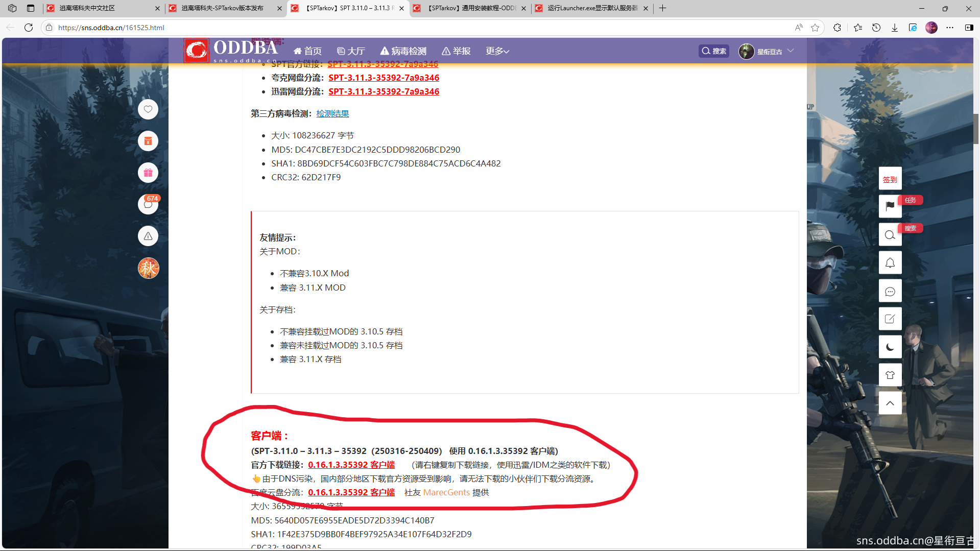980x551 pixels.
Task: Open SPT官方链接 SPT-3.11.3 download link
Action: pyautogui.click(x=383, y=64)
